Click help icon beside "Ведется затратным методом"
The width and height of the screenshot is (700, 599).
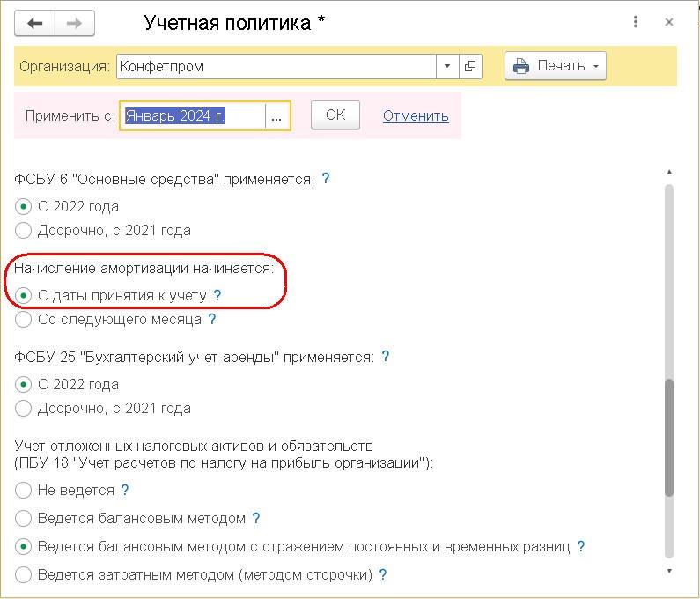383,574
